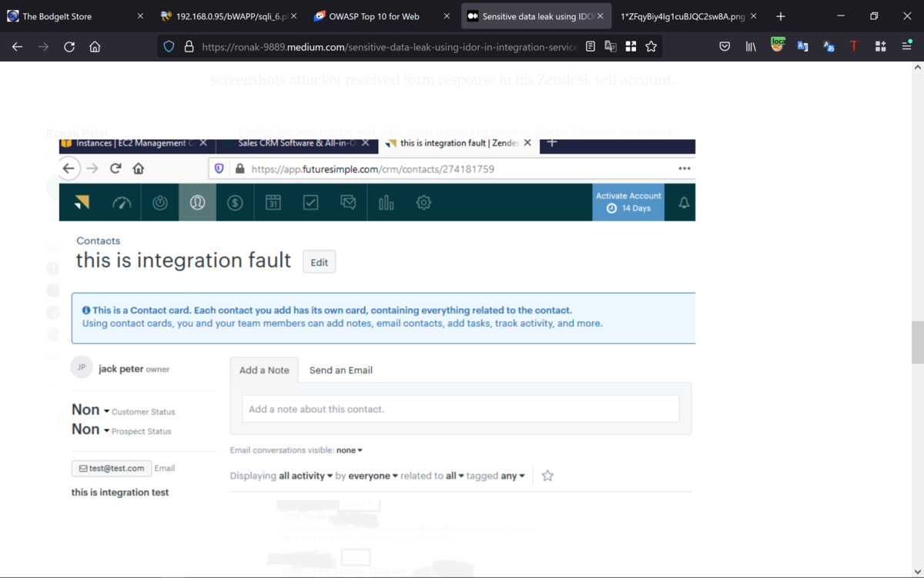Select the Add a Note tab

coord(264,370)
